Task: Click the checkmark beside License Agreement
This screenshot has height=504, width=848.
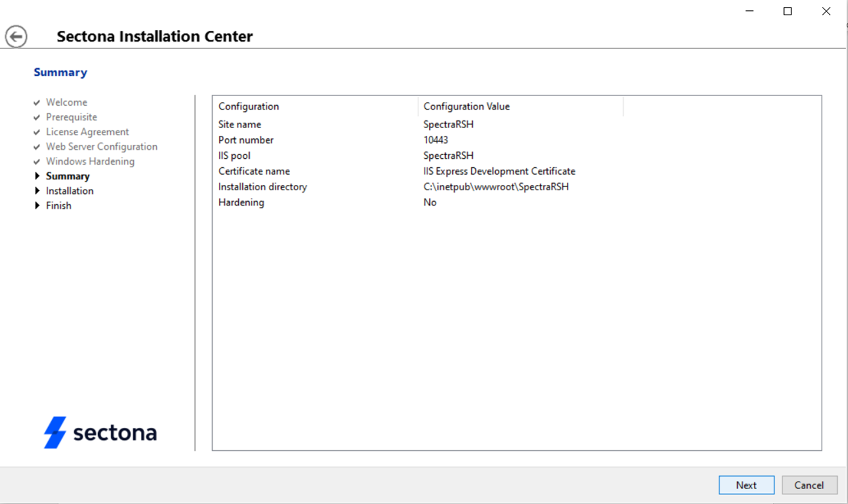Action: [x=37, y=132]
